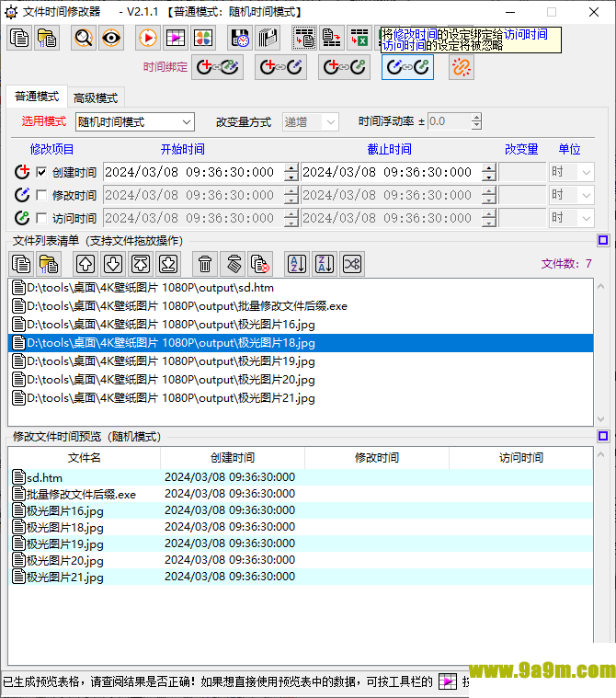Move selected file down one position
Screen dimensions: 616x698
(113, 264)
